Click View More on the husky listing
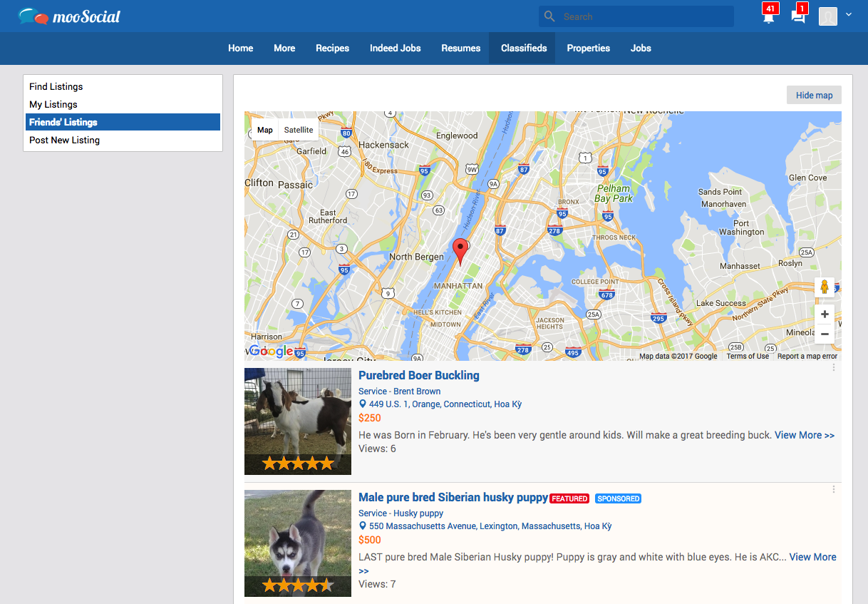 click(x=813, y=557)
